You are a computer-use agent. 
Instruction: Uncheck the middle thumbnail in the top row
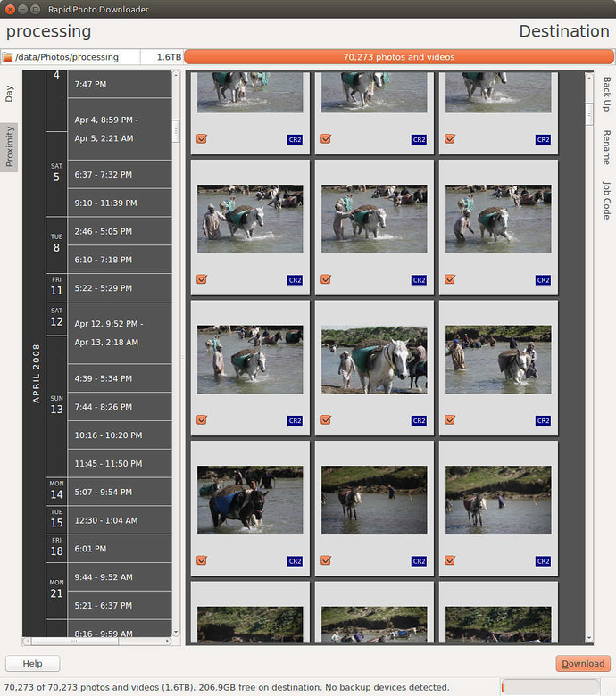click(x=326, y=138)
